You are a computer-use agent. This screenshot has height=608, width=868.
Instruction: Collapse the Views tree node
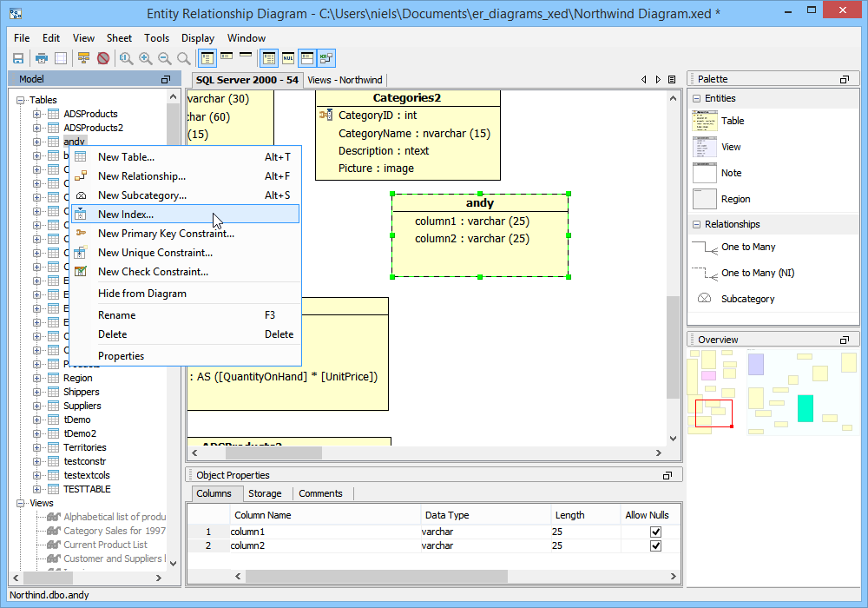[x=21, y=504]
